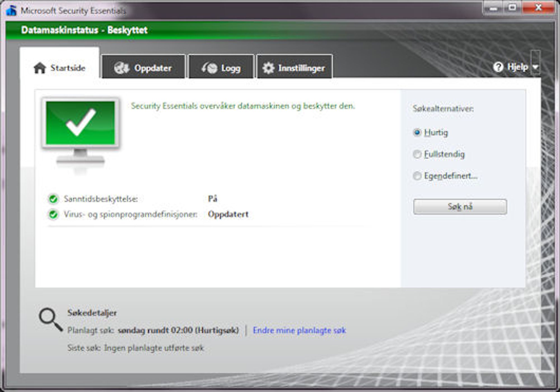Image resolution: width=560 pixels, height=392 pixels.
Task: Click the Microsoft Security Essentials title bar icon
Action: pos(11,11)
